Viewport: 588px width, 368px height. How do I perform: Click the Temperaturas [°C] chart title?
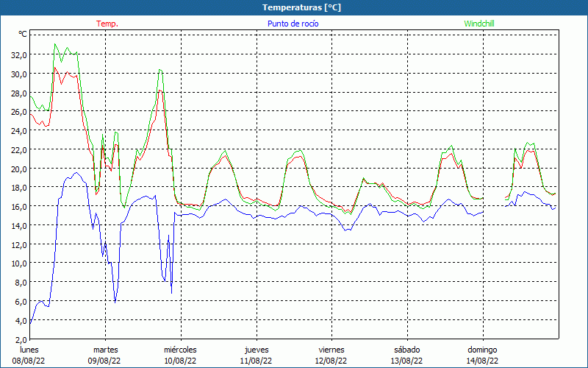[x=301, y=7]
